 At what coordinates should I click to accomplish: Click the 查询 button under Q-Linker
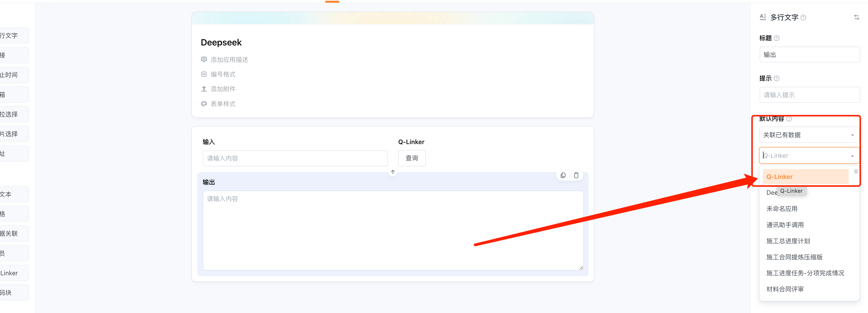(x=412, y=158)
